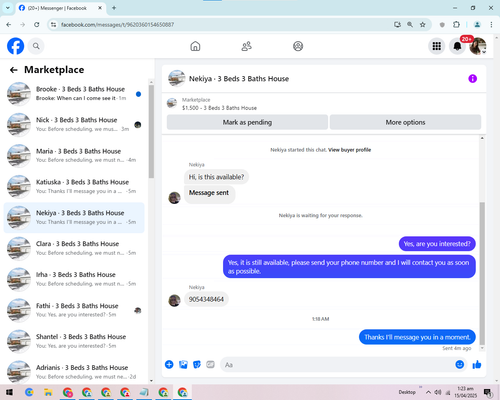
Task: Open the taskbar clock and date
Action: [x=465, y=392]
